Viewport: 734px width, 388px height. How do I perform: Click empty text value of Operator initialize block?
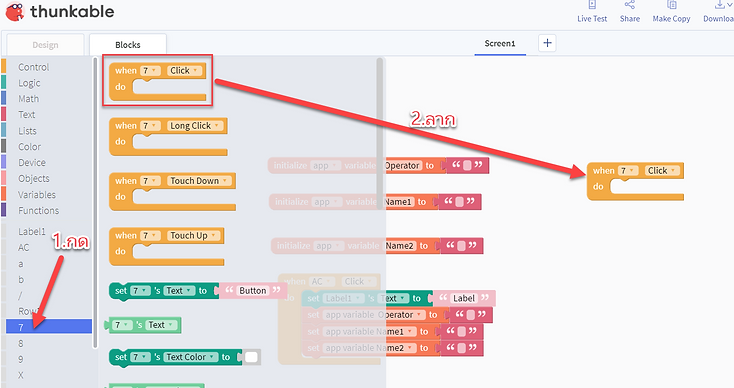[467, 165]
